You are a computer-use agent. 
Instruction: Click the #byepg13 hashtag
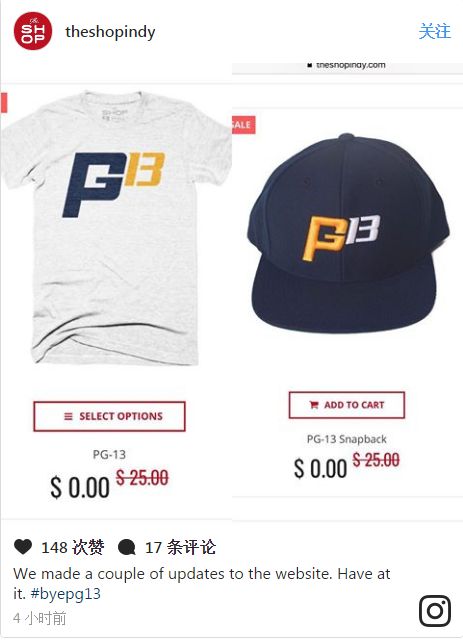click(65, 593)
